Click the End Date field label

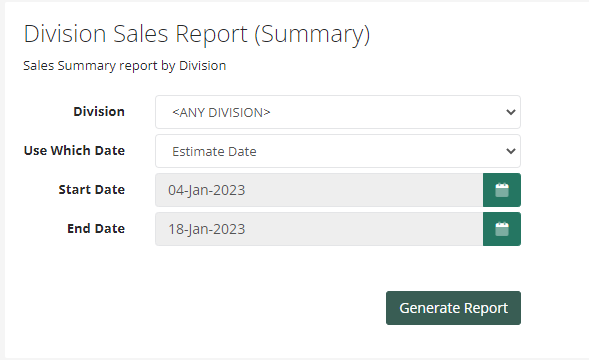[96, 228]
